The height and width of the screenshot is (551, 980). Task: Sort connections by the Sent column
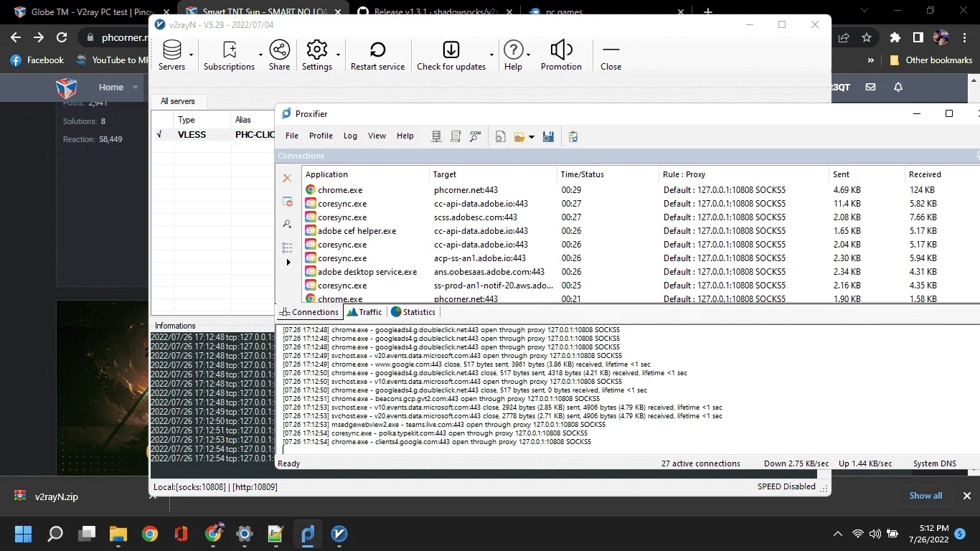(x=867, y=174)
